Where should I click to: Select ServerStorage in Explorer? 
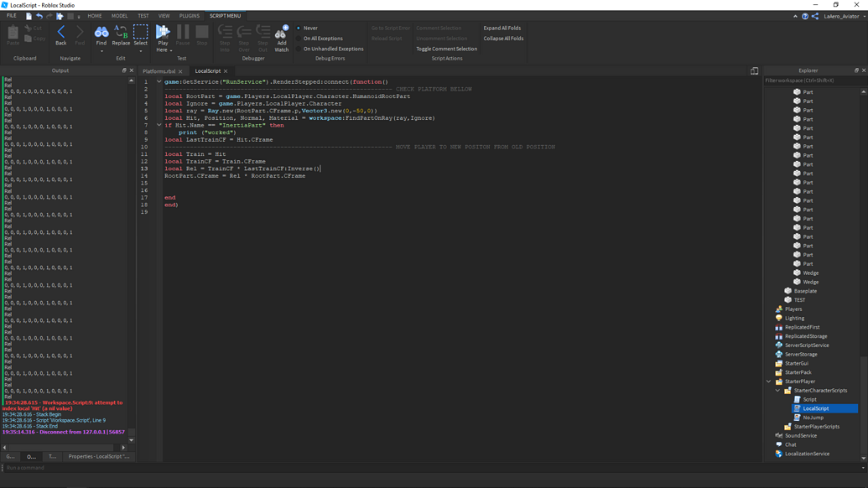click(800, 354)
